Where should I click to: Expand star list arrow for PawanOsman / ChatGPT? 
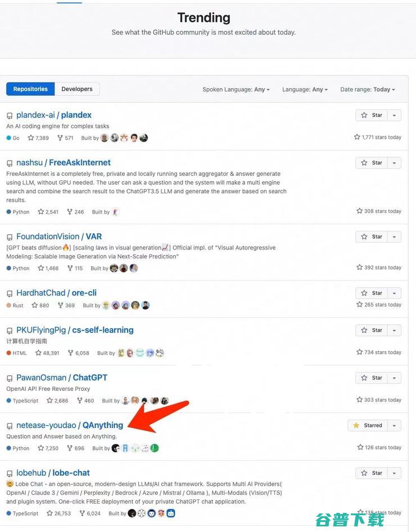394,378
